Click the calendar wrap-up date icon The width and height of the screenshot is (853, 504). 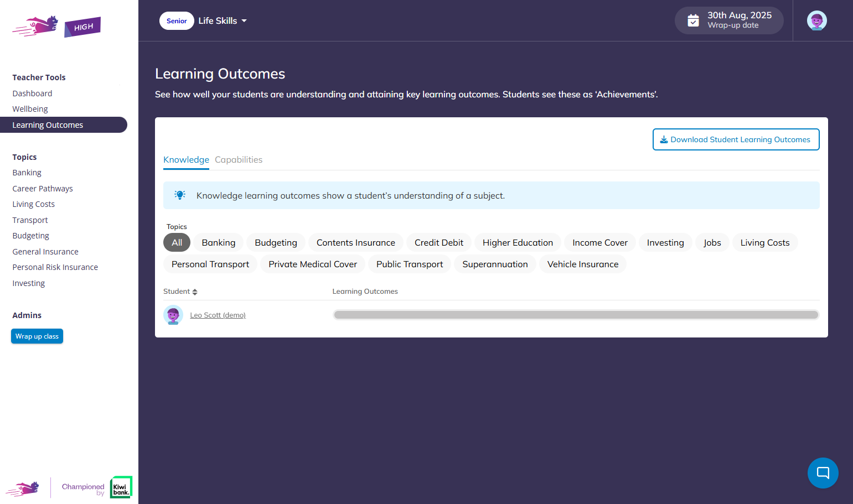click(693, 20)
